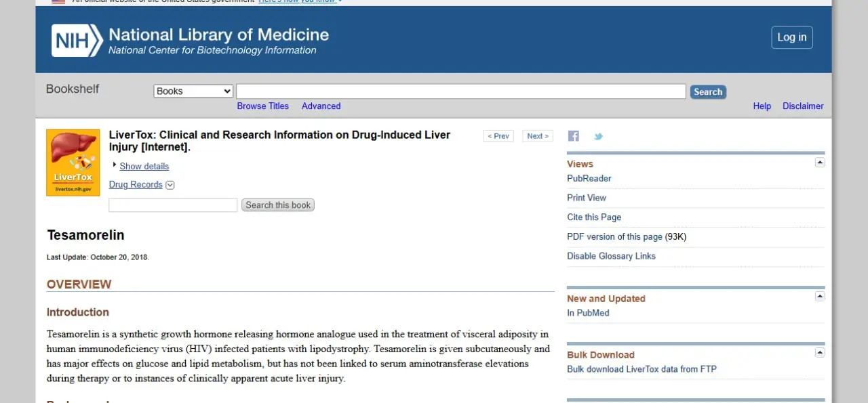Click Cite this Page link
The image size is (868, 403).
click(x=594, y=217)
